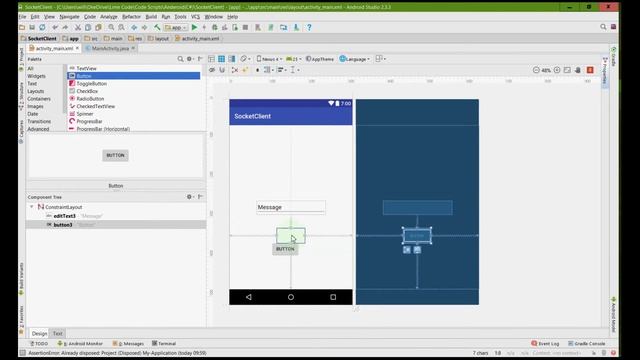Screen dimensions: 640x360
Task: Switch to the Text editor tab
Action: (58, 333)
